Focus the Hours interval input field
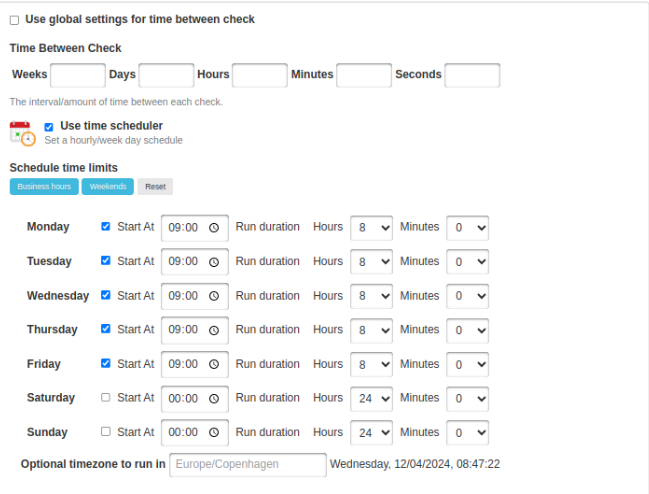 [260, 75]
